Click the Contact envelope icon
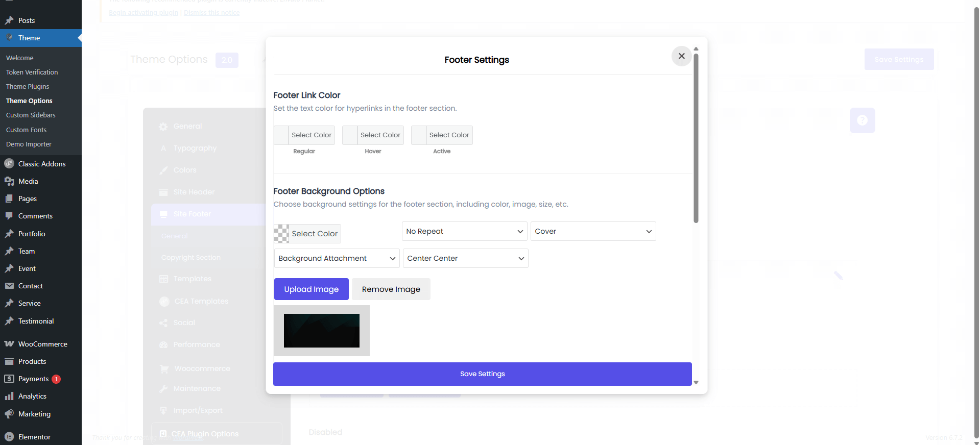The width and height of the screenshot is (980, 445). point(9,286)
